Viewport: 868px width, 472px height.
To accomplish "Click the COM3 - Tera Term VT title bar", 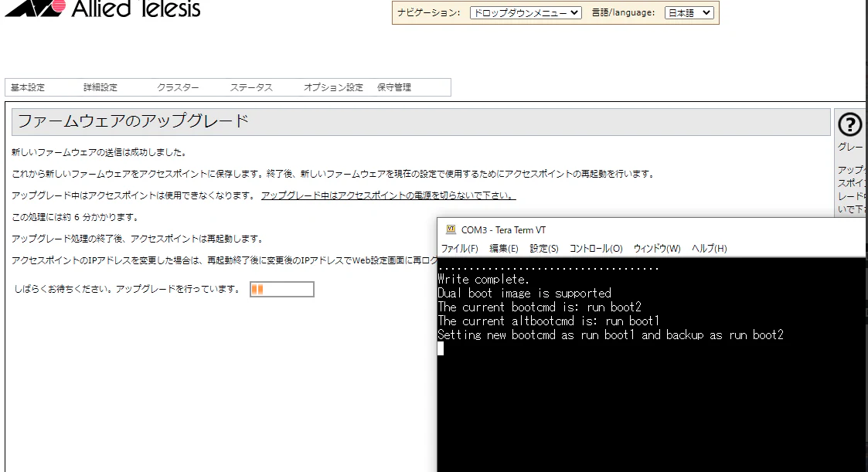I will pos(651,229).
